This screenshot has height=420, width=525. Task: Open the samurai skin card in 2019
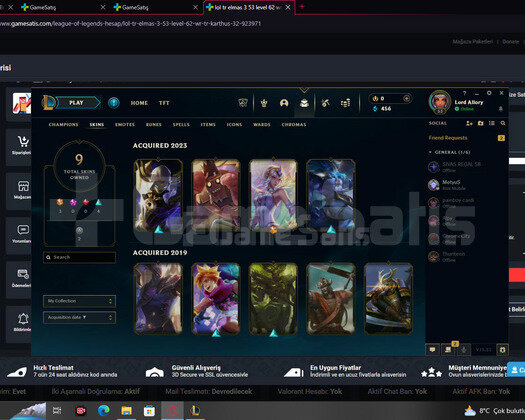[331, 299]
